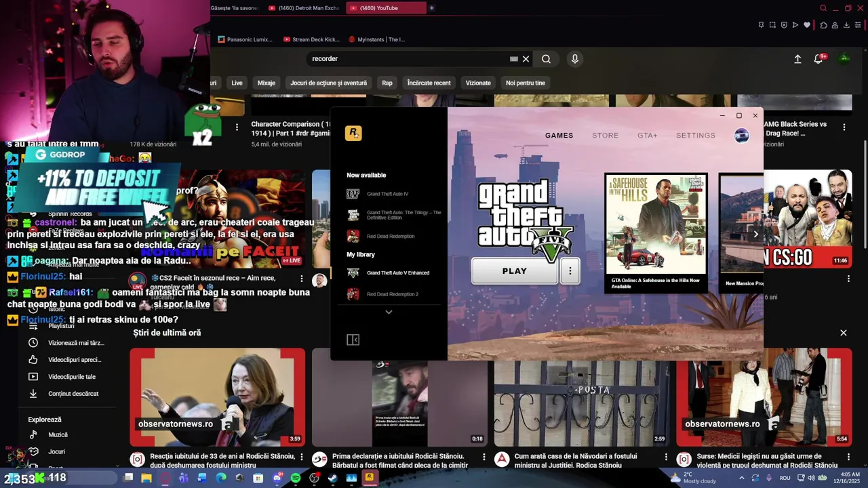Open the observatornews video with 3:59 duration
Viewport: 868px width, 488px height.
coord(218,397)
